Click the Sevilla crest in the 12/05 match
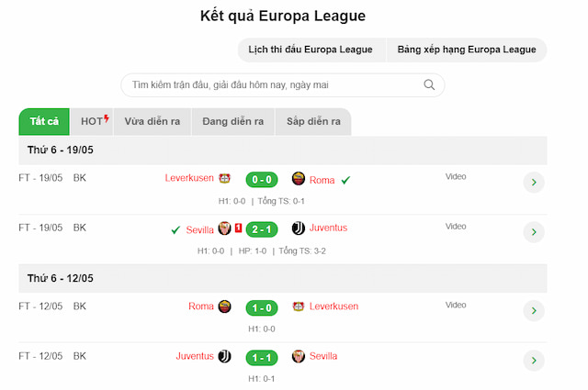 click(298, 356)
